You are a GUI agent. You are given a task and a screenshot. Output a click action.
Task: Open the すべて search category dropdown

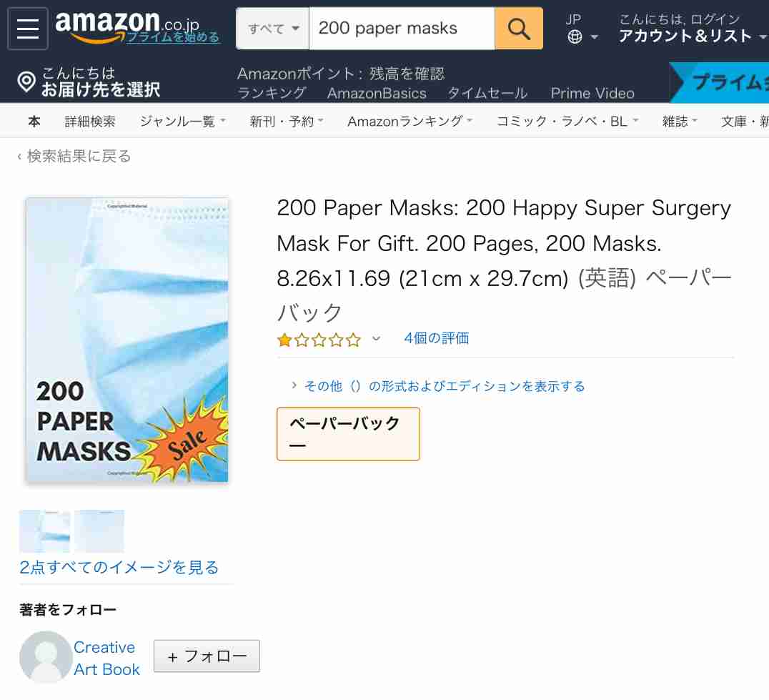(x=273, y=29)
